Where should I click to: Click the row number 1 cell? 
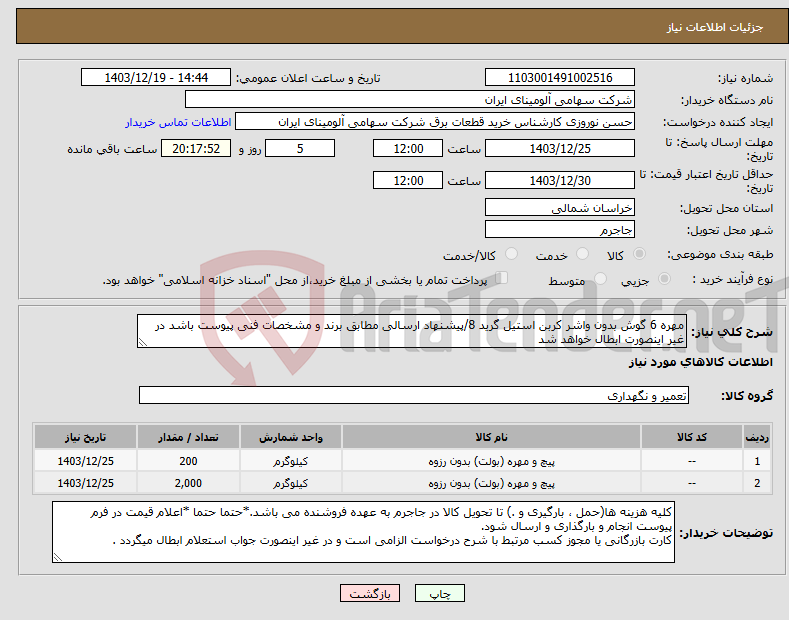point(757,461)
